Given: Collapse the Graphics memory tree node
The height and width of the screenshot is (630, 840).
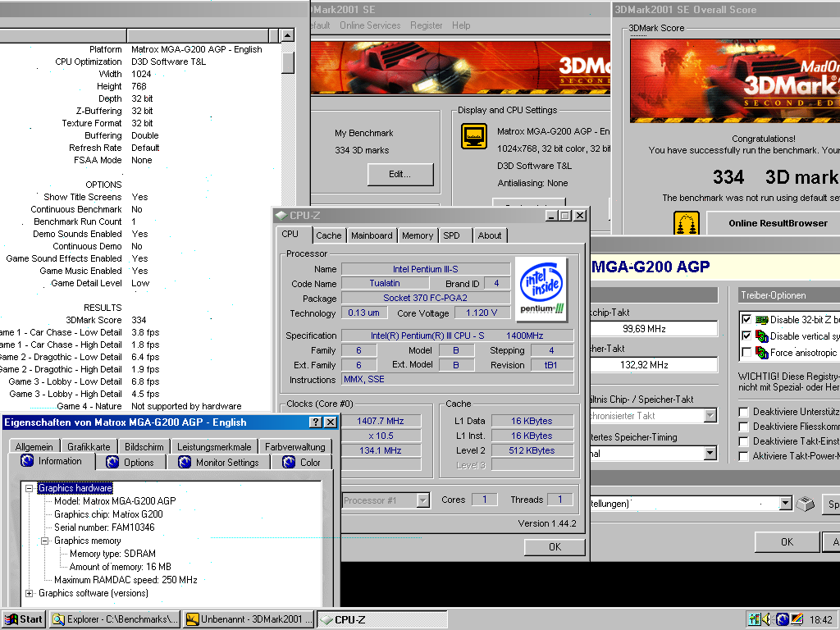Looking at the screenshot, I should (x=45, y=541).
